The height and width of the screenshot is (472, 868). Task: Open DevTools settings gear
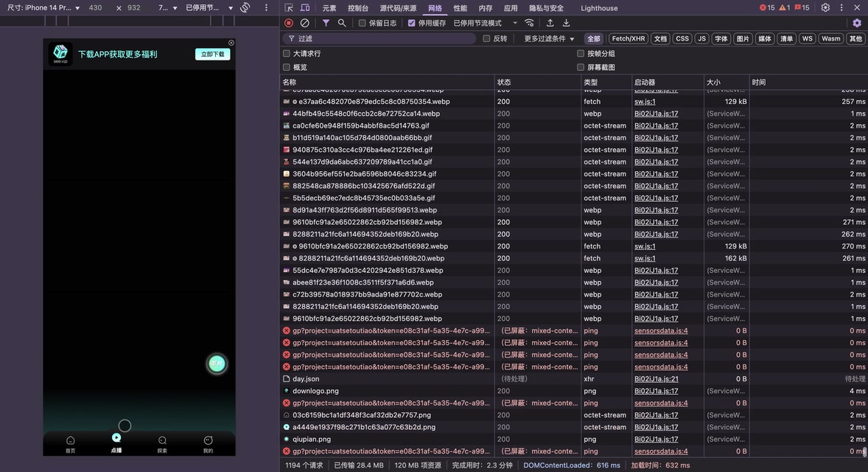click(x=825, y=7)
